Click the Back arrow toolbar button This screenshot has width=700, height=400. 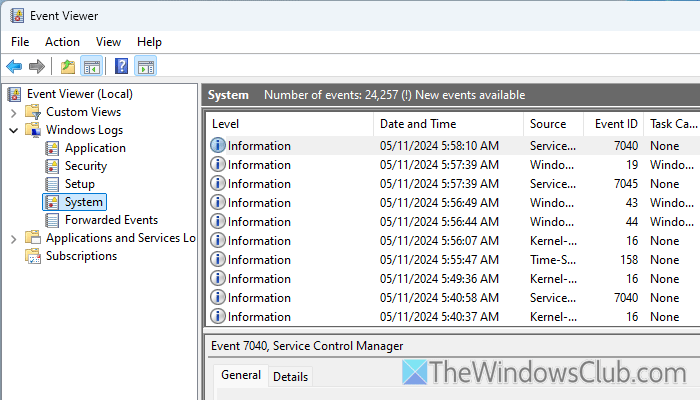pyautogui.click(x=14, y=67)
